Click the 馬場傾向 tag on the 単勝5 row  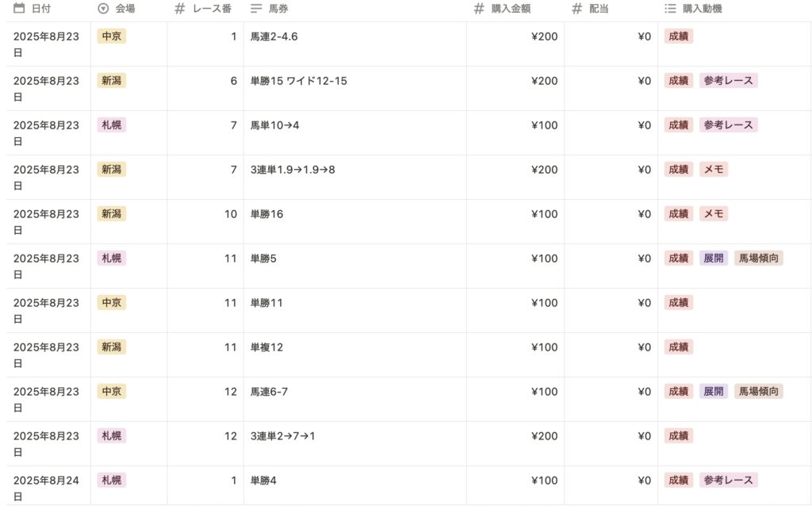[758, 259]
